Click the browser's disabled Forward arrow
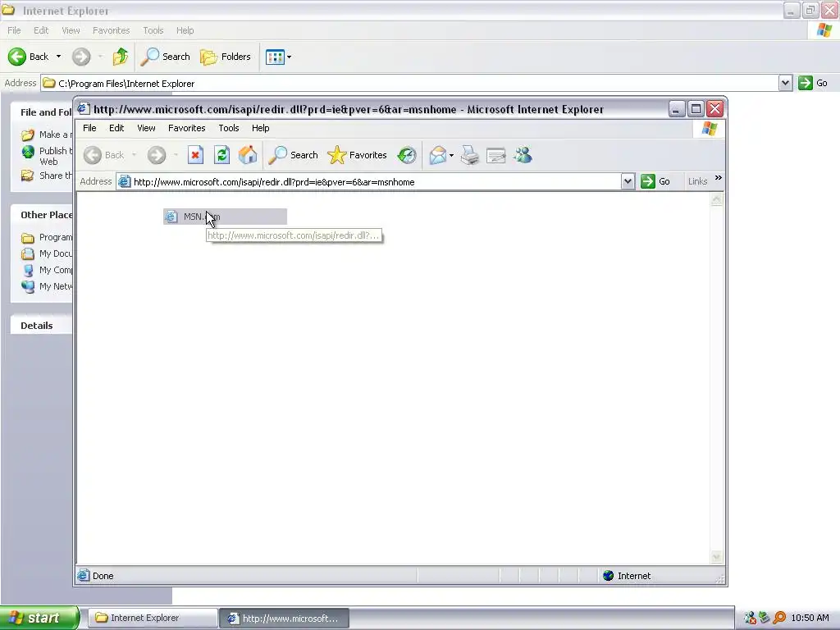This screenshot has height=630, width=840. point(157,155)
